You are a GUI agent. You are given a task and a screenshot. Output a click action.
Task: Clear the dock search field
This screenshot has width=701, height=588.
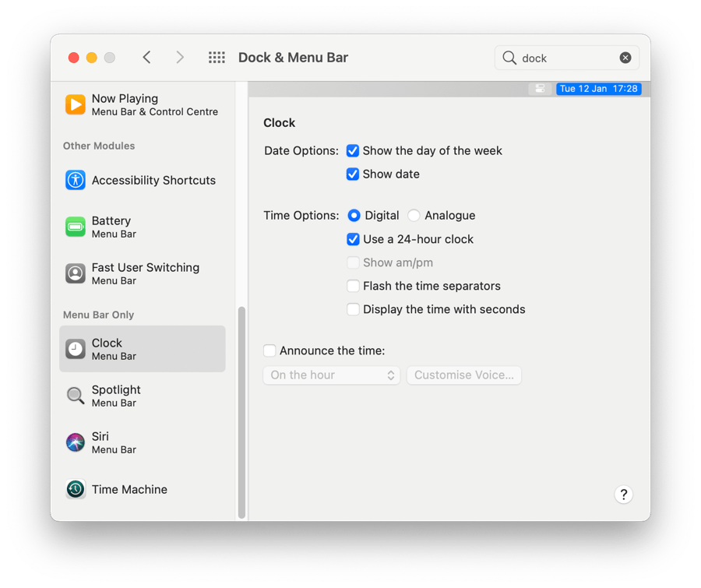(625, 57)
